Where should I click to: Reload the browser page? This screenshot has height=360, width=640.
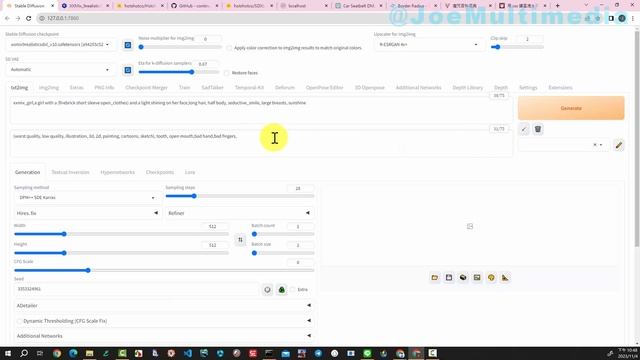(29, 18)
